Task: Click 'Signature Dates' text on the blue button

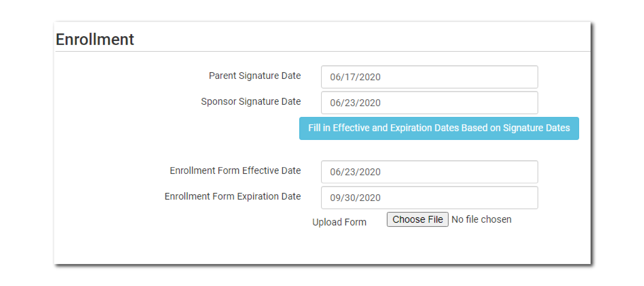Action: point(536,128)
